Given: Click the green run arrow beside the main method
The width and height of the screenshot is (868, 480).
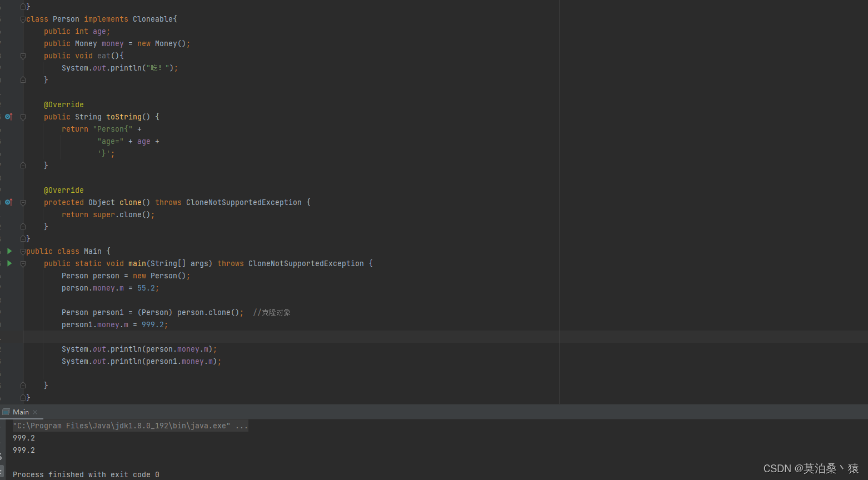Looking at the screenshot, I should [9, 263].
